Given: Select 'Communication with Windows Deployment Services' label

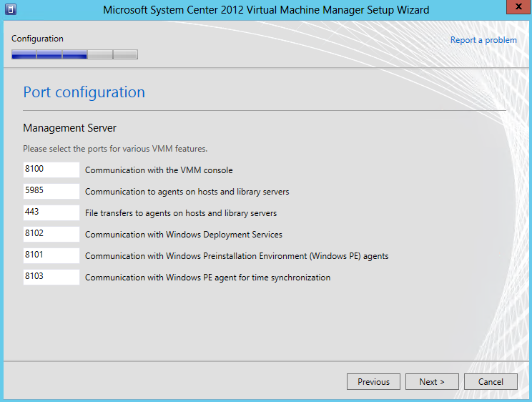Looking at the screenshot, I should click(x=184, y=235).
